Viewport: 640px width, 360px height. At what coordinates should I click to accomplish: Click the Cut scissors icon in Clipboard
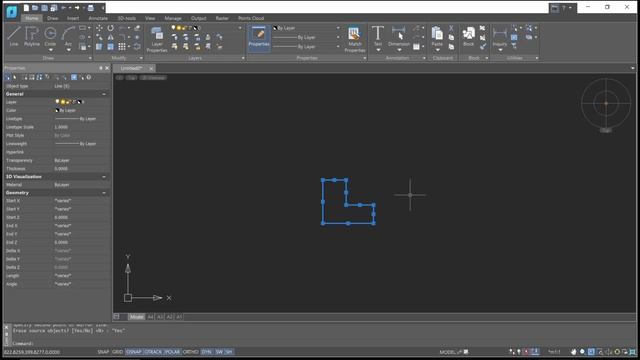451,28
